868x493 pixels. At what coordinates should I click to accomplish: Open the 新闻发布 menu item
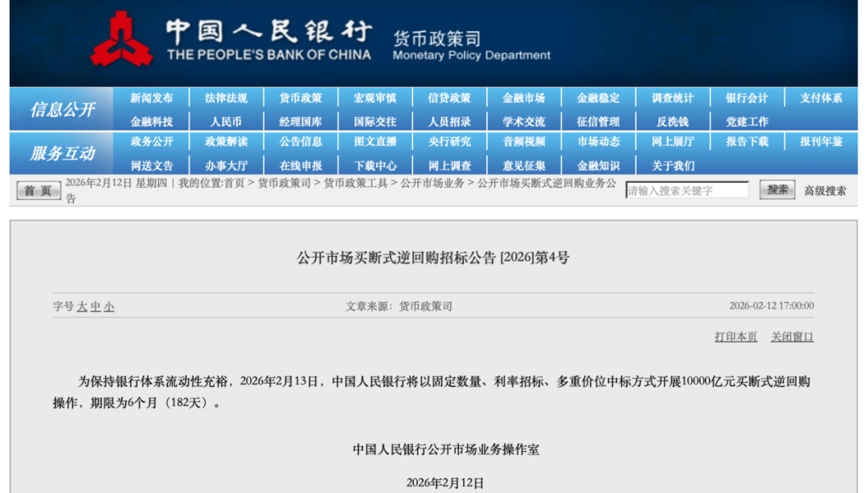point(152,98)
